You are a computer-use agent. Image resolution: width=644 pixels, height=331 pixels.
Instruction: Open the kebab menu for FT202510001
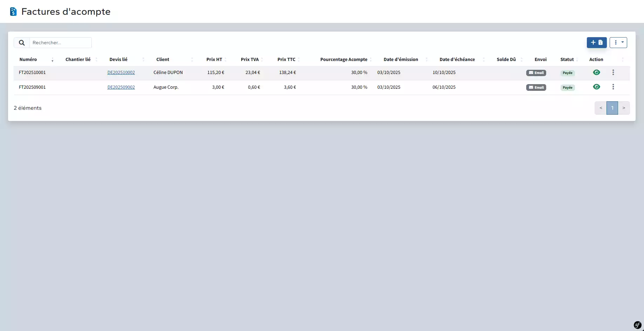tap(613, 73)
